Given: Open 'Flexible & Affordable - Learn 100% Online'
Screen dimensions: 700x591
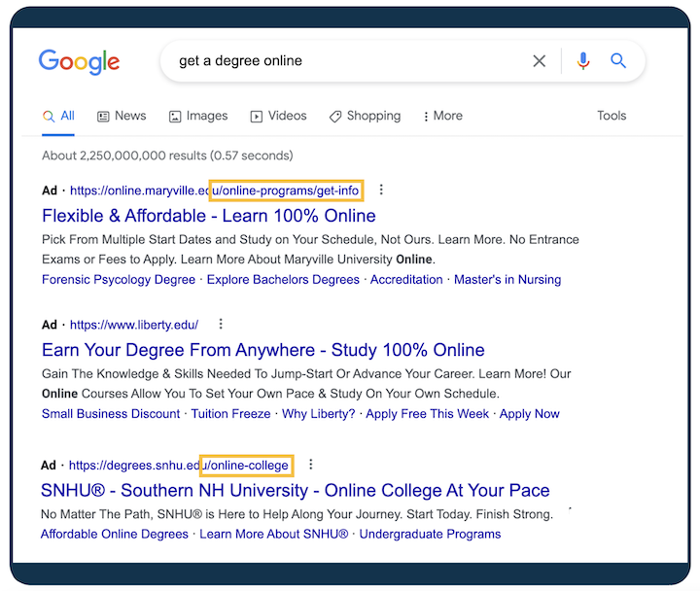Looking at the screenshot, I should pyautogui.click(x=209, y=216).
